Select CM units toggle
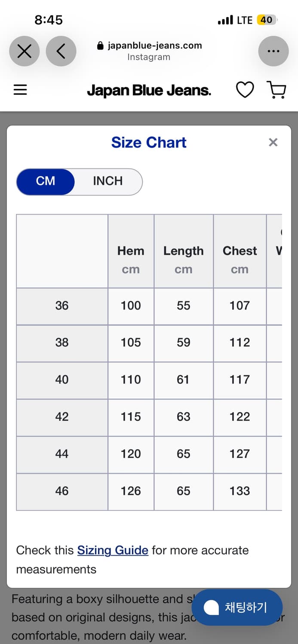 tap(46, 181)
